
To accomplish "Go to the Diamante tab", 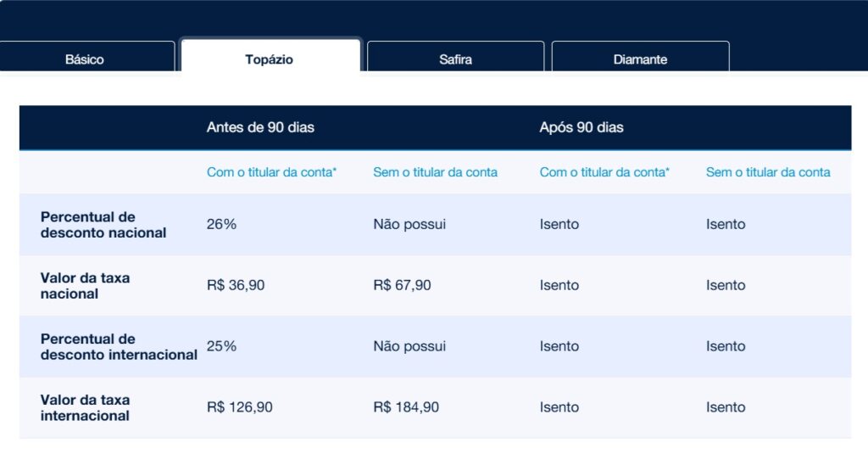I will (640, 59).
